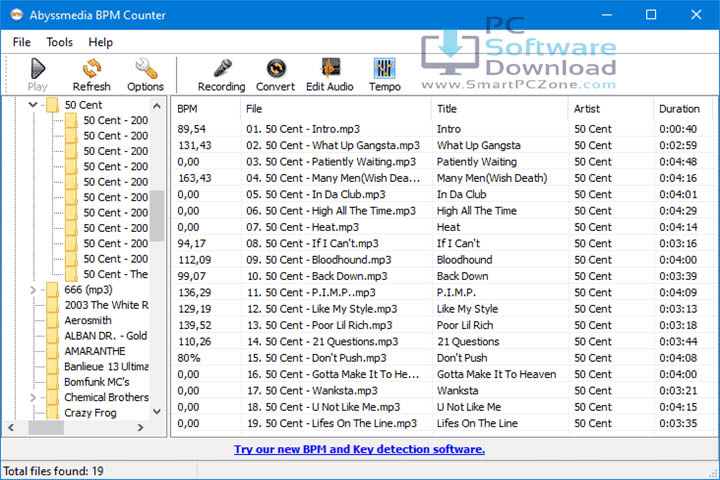This screenshot has height=480, width=720.
Task: Select the Bomfunk MC's folder
Action: 97,382
